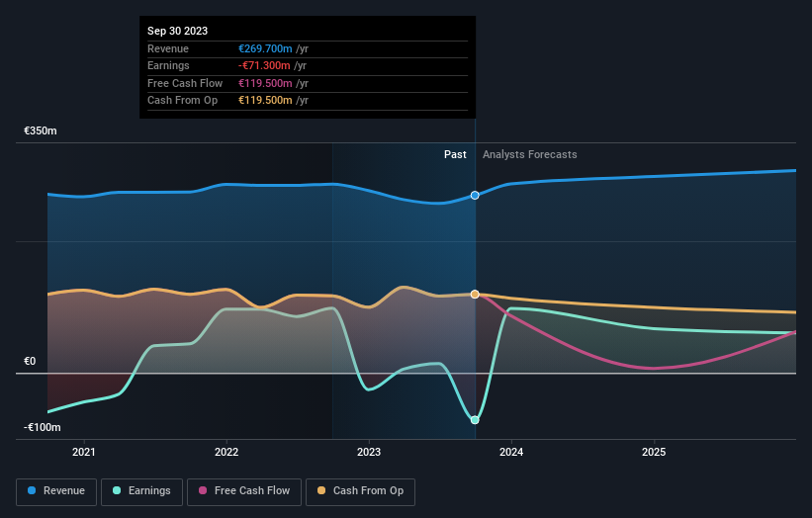Click the Revenue row label in tooltip
This screenshot has width=812, height=518.
168,48
